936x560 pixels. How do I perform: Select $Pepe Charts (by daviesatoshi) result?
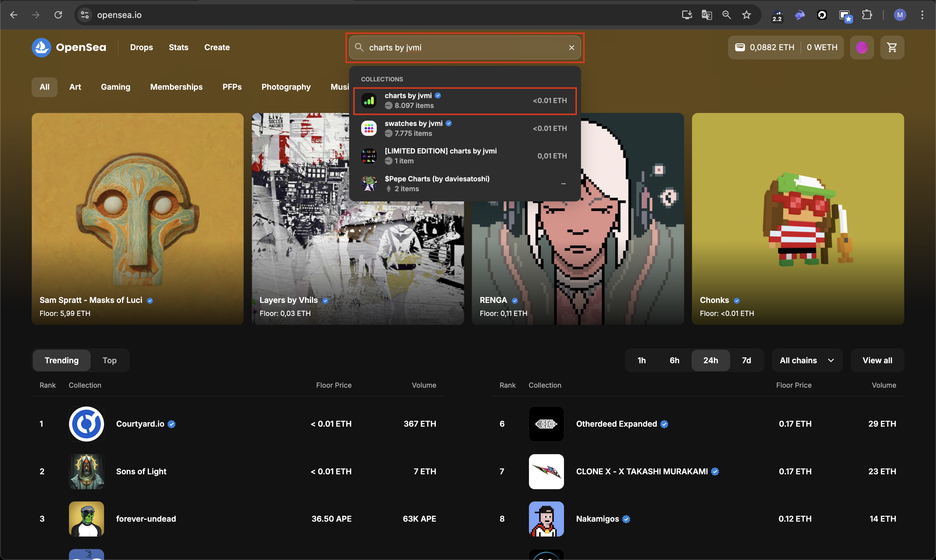465,184
